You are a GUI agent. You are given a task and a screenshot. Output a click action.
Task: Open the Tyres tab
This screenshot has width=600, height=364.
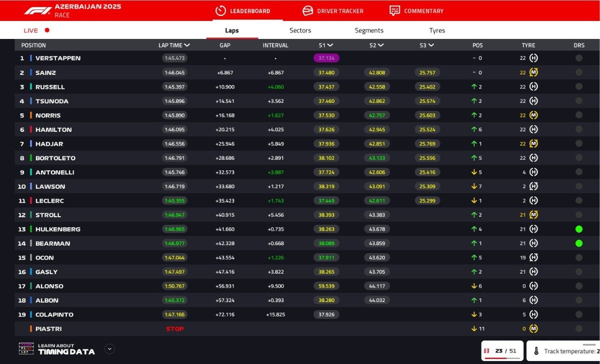436,30
